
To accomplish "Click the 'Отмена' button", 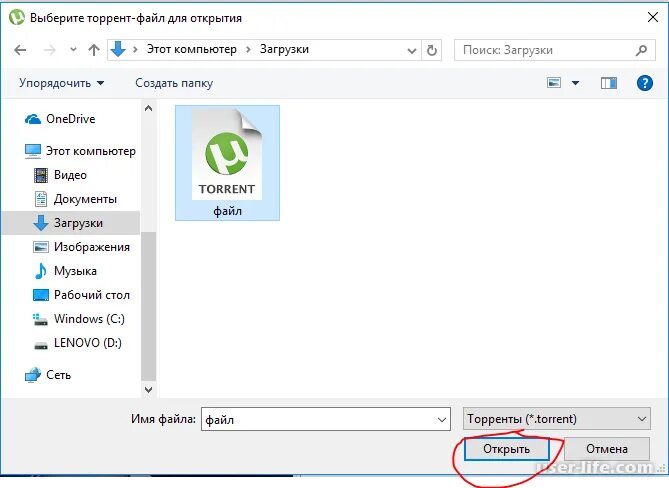I will pyautogui.click(x=607, y=449).
